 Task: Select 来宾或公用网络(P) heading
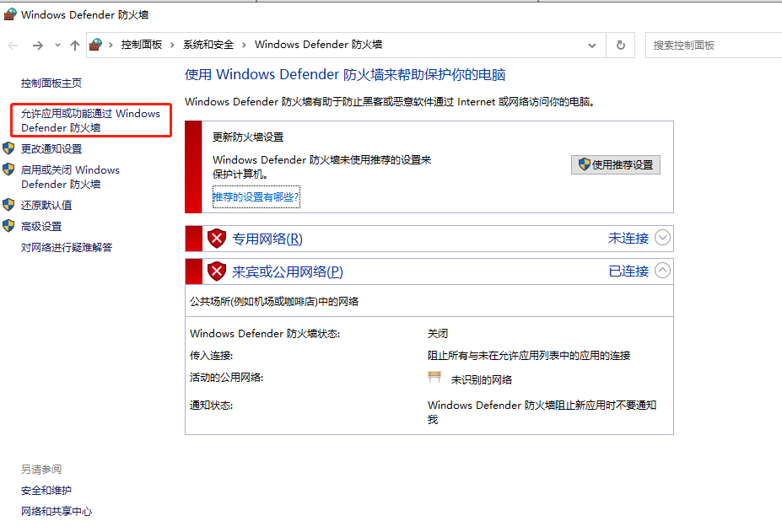[288, 271]
